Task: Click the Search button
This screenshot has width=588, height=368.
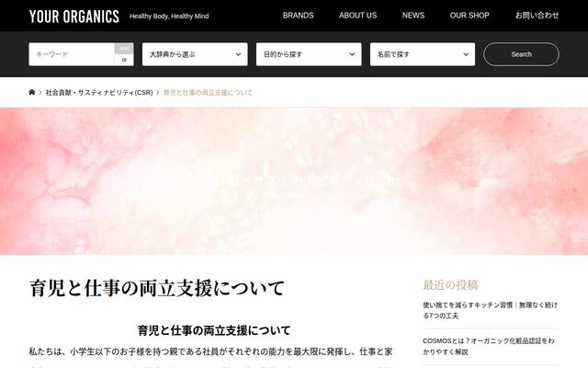Action: [x=521, y=54]
